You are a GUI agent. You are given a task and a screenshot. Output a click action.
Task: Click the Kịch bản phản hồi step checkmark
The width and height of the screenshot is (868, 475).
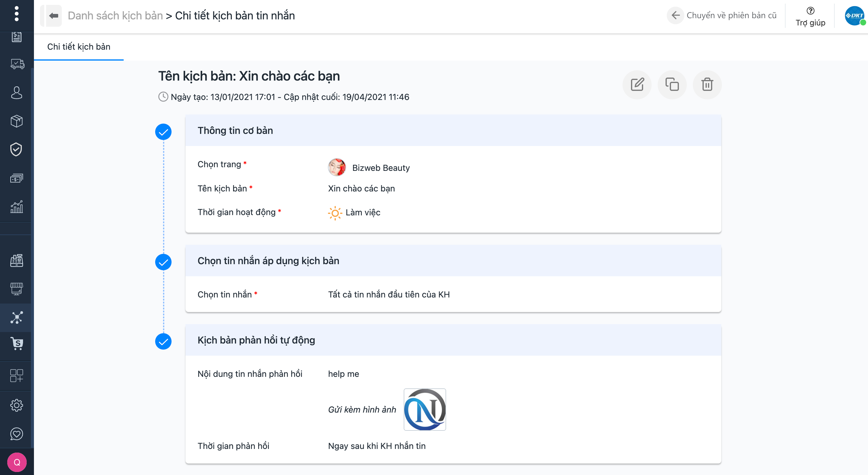coord(163,342)
